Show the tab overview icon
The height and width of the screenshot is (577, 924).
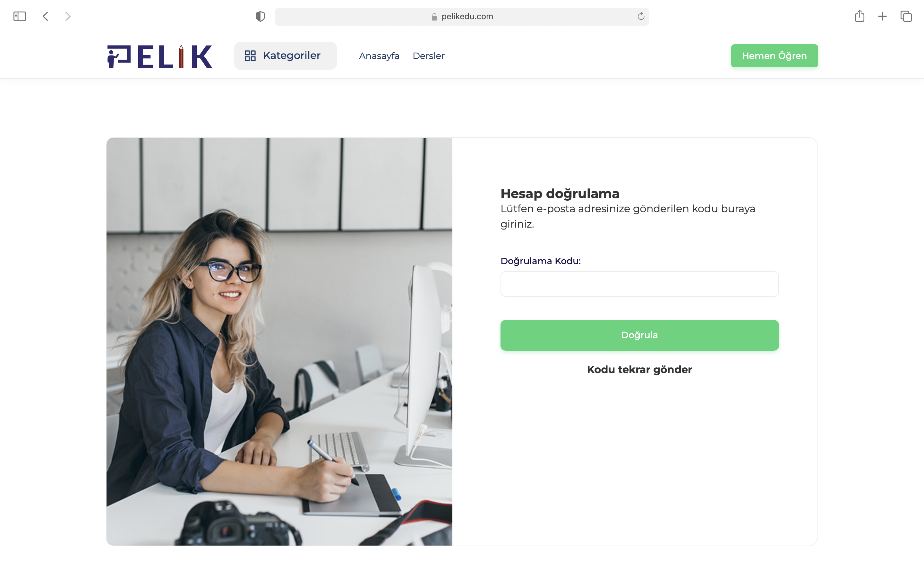pos(906,16)
